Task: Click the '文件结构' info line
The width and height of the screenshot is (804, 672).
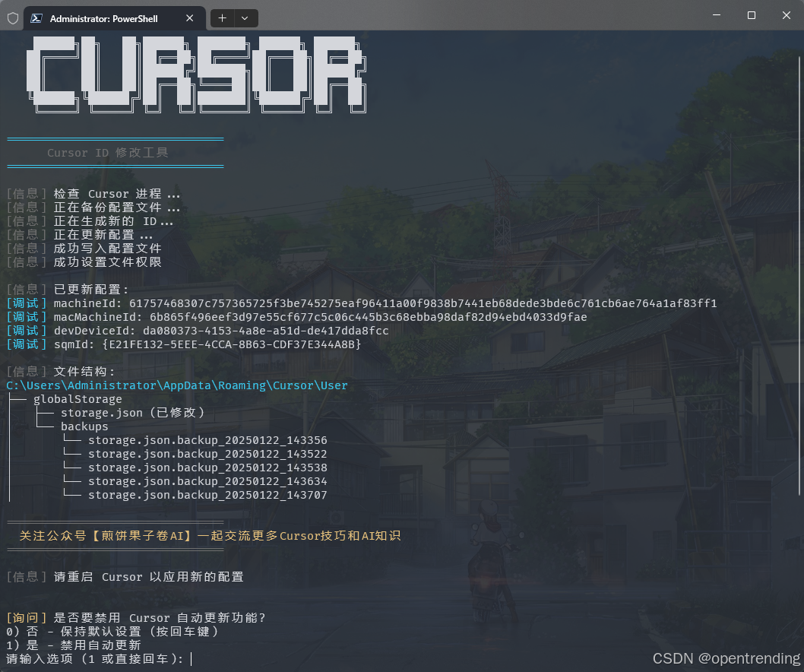Action: pos(61,372)
